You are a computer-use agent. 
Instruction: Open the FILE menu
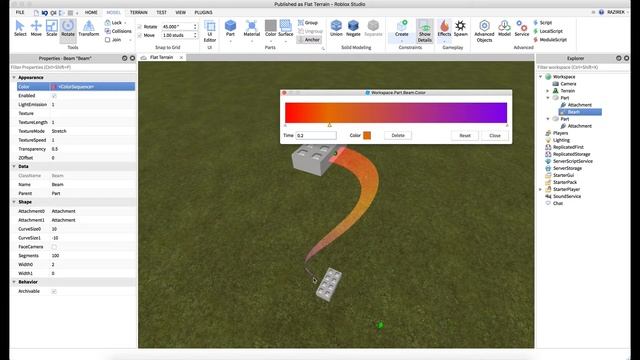click(20, 13)
